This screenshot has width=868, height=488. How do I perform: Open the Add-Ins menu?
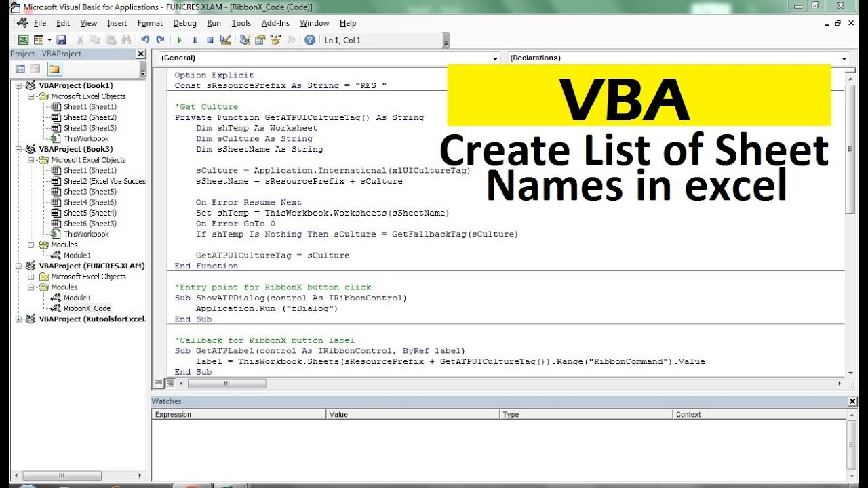(275, 23)
